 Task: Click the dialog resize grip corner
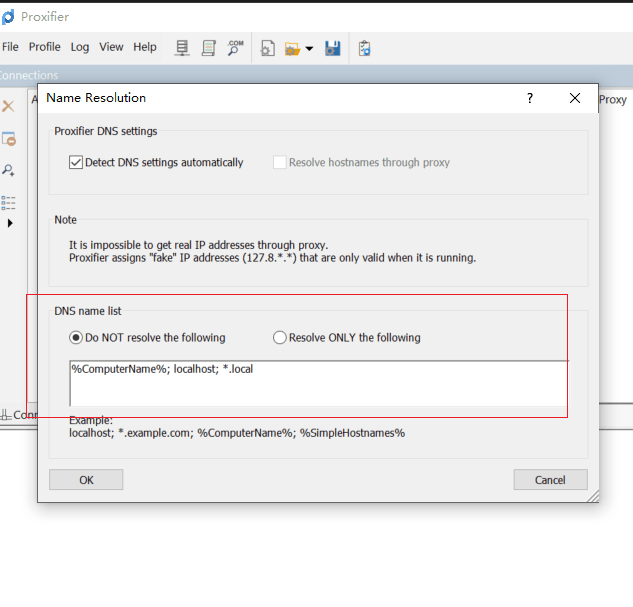(x=593, y=497)
